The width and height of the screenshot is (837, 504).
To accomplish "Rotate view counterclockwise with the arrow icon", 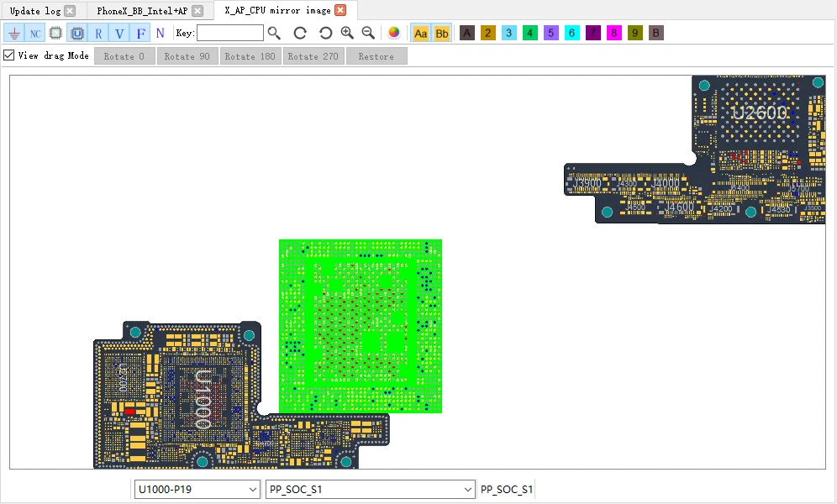I will (325, 34).
